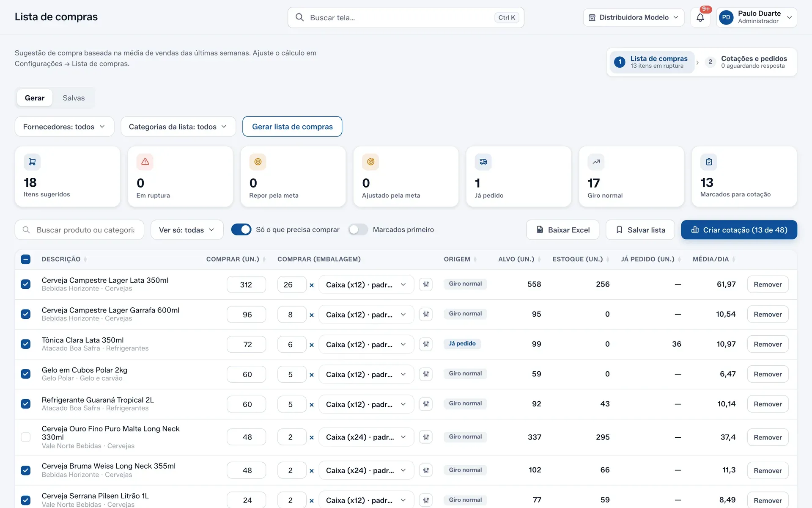Sort by Descrição column sort icon

(x=85, y=259)
